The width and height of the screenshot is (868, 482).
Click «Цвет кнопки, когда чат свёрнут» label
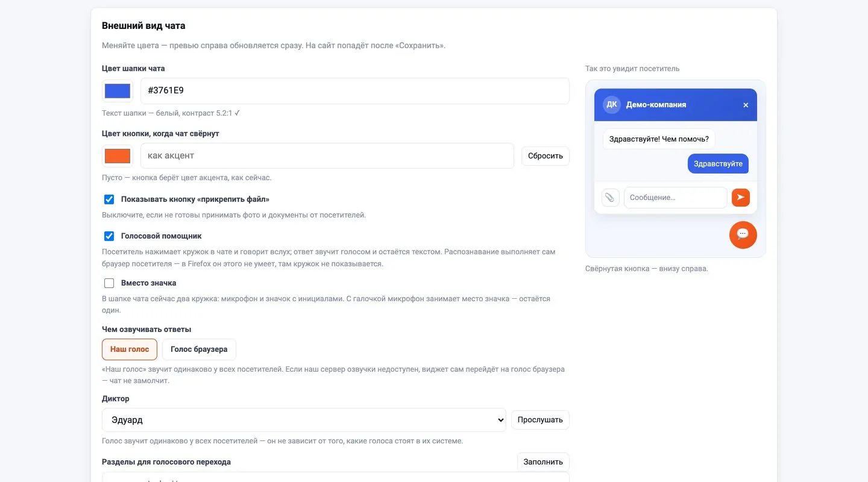coord(160,134)
